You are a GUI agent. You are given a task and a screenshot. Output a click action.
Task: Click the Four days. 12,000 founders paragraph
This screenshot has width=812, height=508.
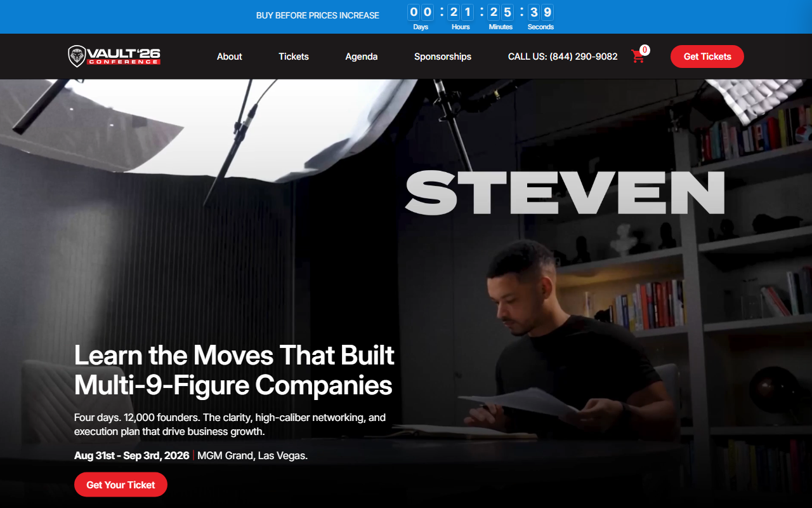click(230, 425)
